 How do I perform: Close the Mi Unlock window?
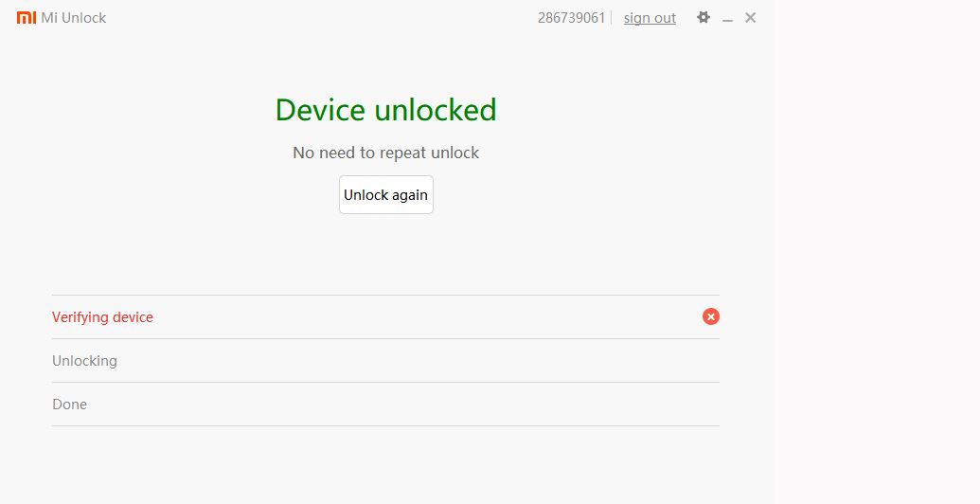coord(750,17)
